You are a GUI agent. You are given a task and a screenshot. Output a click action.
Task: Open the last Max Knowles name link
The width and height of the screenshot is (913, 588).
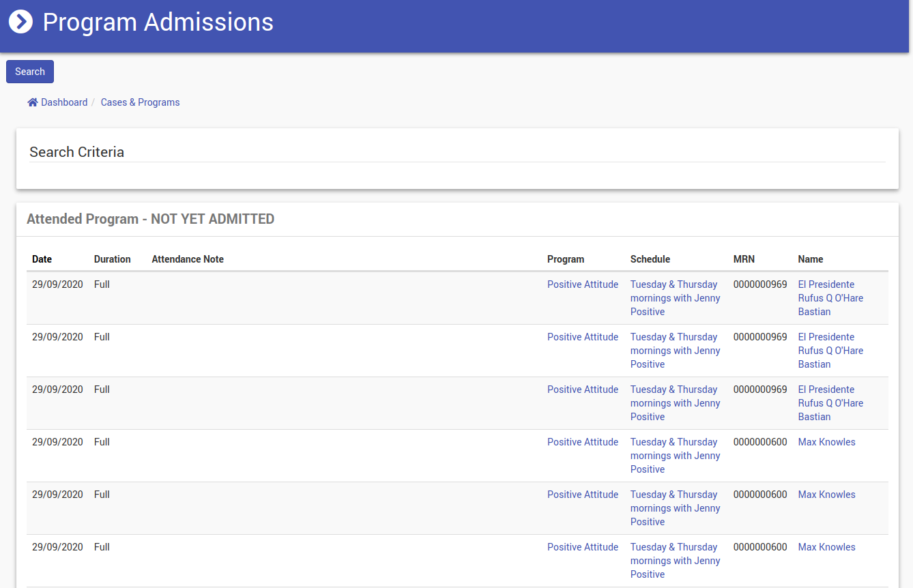pos(826,547)
